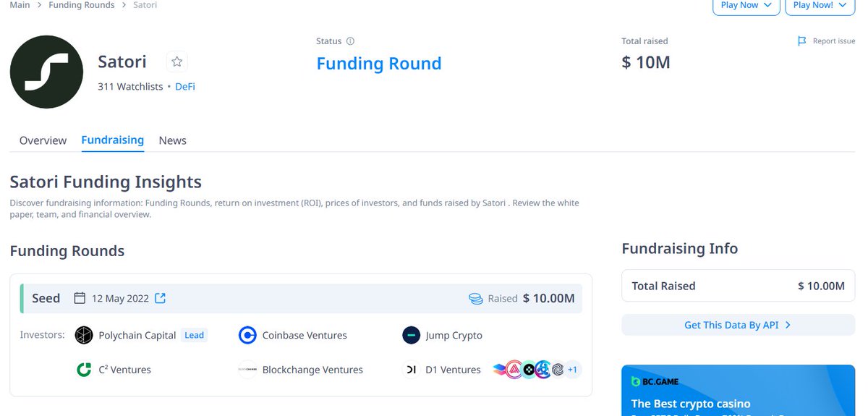Add Satori to watchlist with star icon
The image size is (868, 416).
[x=176, y=62]
